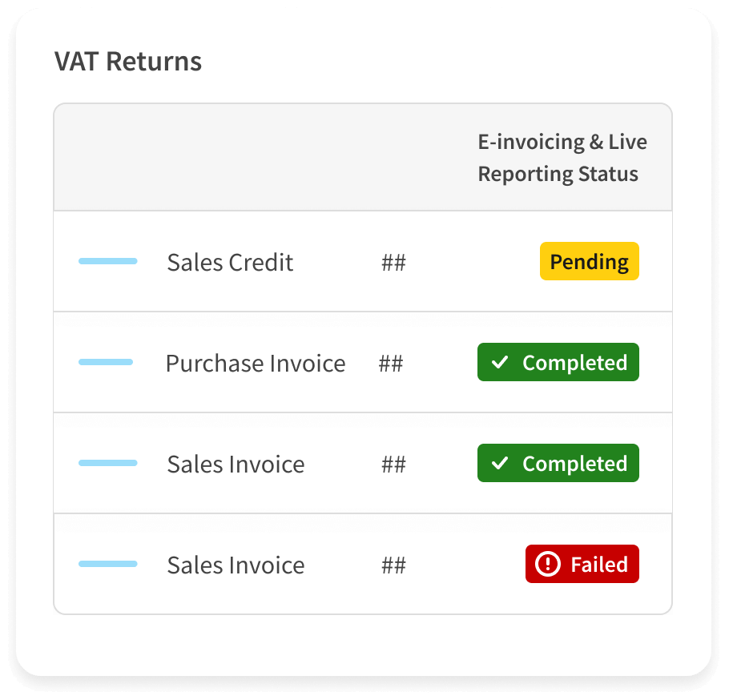Click the blue line in the failed Sales Invoice row

click(x=107, y=564)
